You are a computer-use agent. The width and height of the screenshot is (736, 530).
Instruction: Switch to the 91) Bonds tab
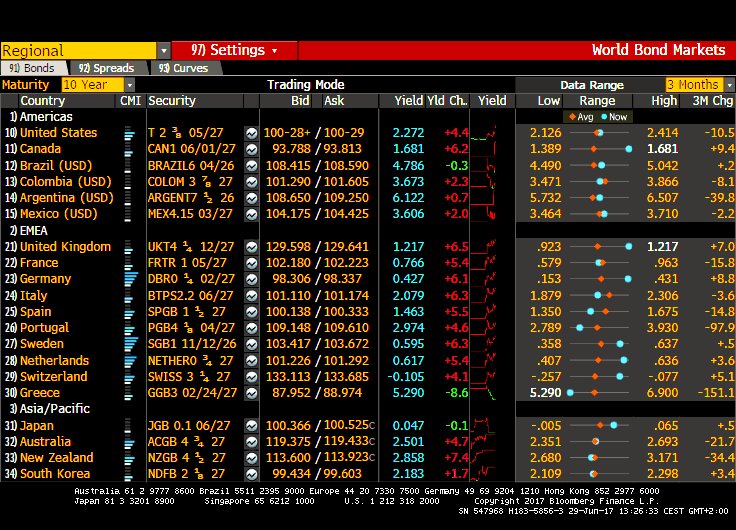coord(32,68)
